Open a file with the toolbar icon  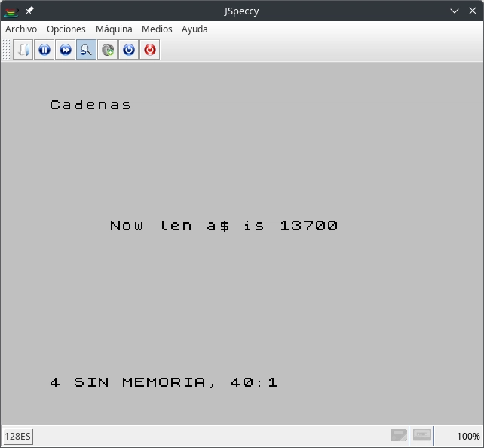[x=23, y=49]
